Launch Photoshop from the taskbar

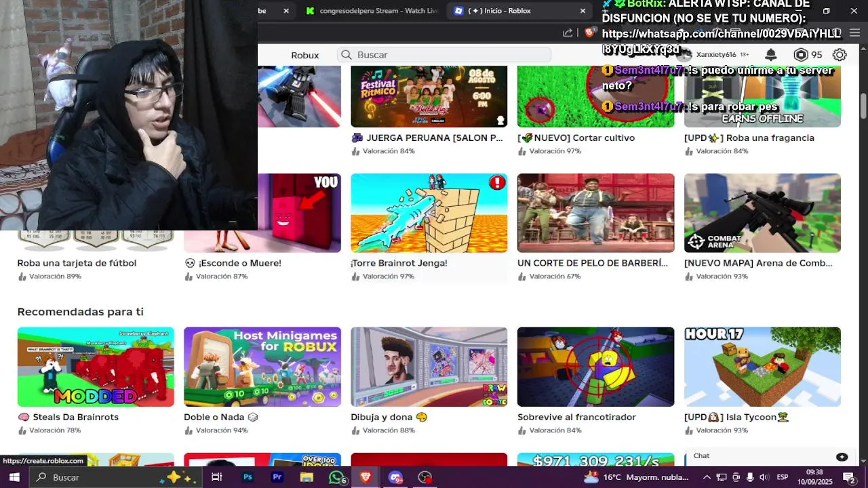(248, 477)
